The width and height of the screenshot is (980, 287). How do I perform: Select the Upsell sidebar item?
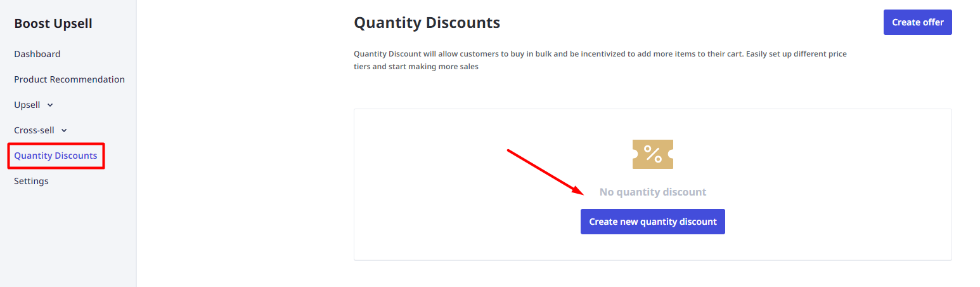(27, 105)
